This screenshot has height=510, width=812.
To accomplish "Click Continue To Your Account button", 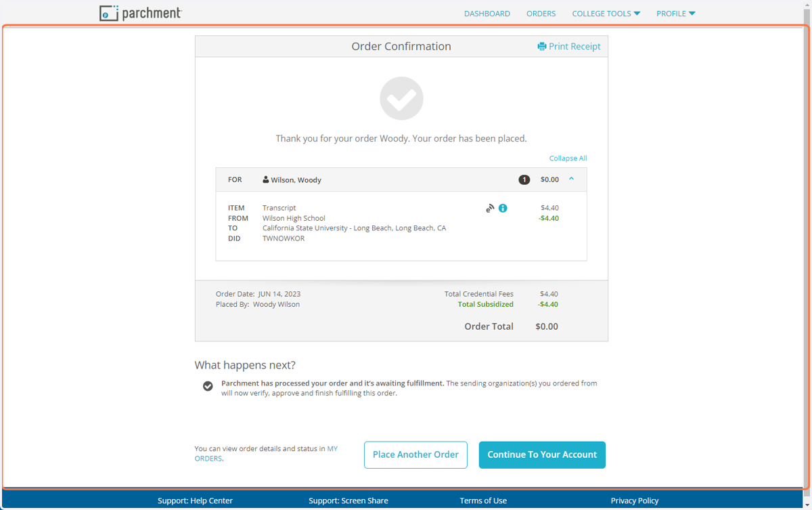I will pyautogui.click(x=542, y=454).
